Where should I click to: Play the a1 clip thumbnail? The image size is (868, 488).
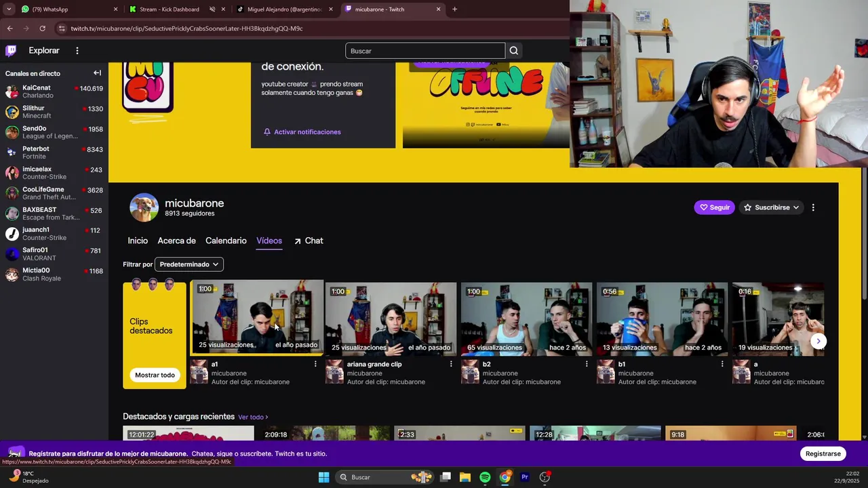(x=257, y=317)
